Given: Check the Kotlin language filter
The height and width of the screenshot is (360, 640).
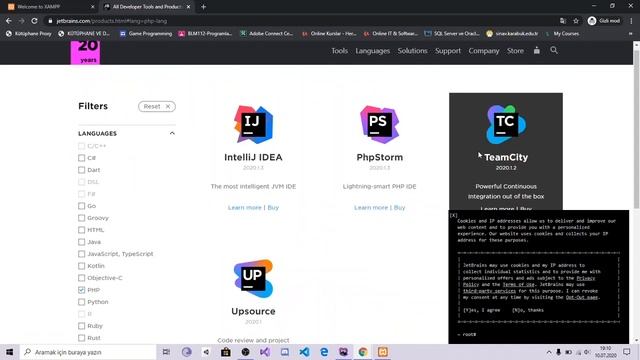Looking at the screenshot, I should (x=82, y=266).
